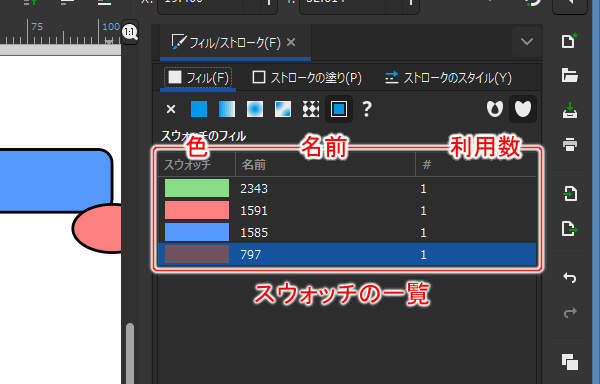Screen dimensions: 600x384
Task: Choose the radial gradient fill button
Action: point(255,109)
